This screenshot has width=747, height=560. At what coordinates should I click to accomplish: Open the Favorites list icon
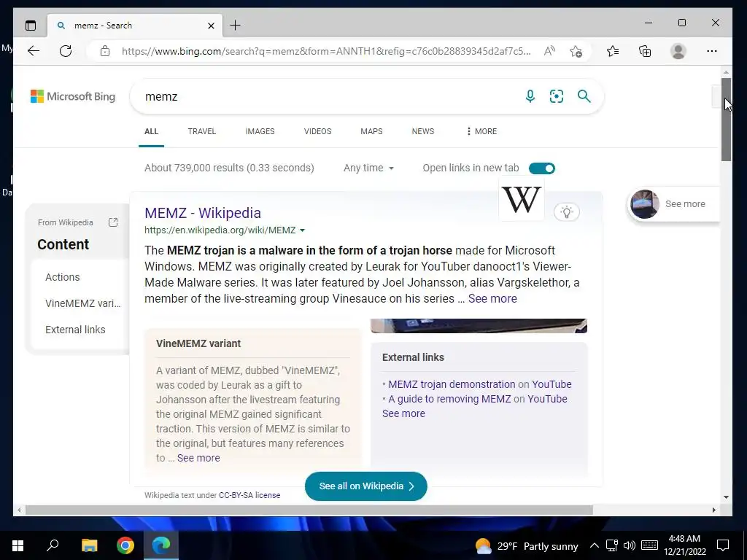point(613,51)
